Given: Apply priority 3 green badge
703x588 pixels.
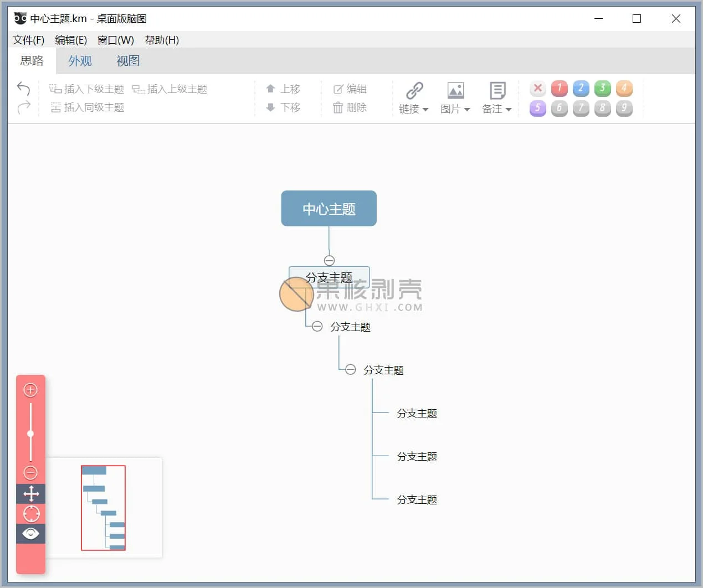Looking at the screenshot, I should [x=602, y=88].
